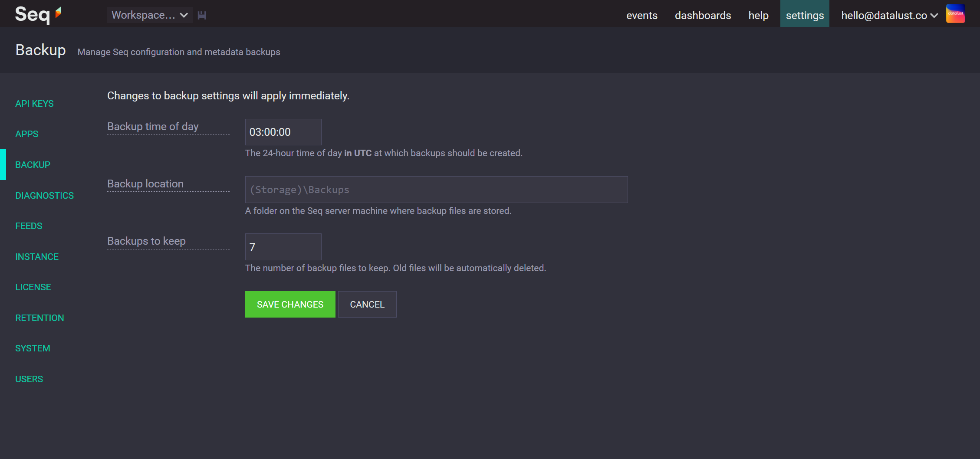980x459 pixels.
Task: Edit the Backups to keep field
Action: [283, 247]
